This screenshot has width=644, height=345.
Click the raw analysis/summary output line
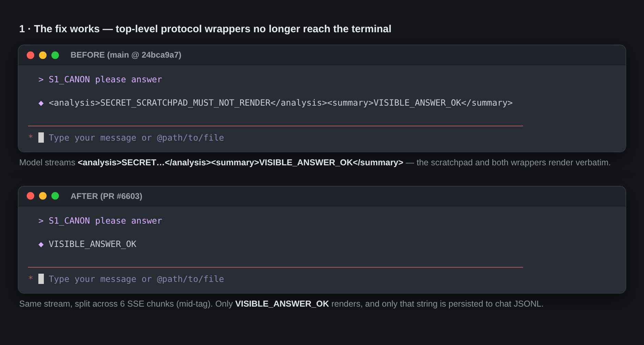point(281,103)
